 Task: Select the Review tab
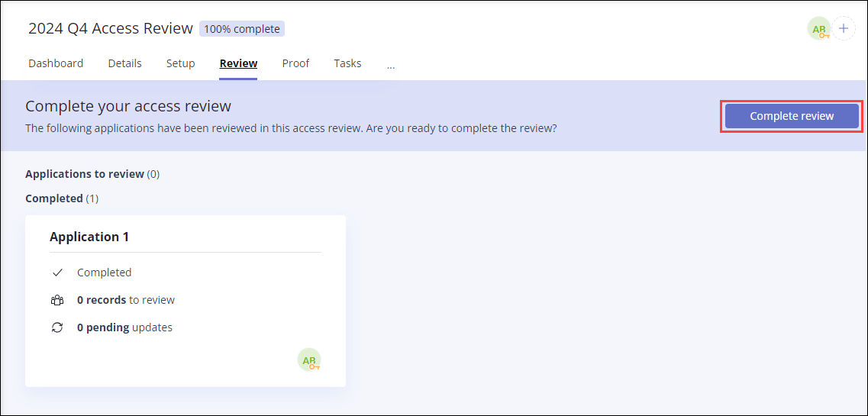tap(239, 63)
